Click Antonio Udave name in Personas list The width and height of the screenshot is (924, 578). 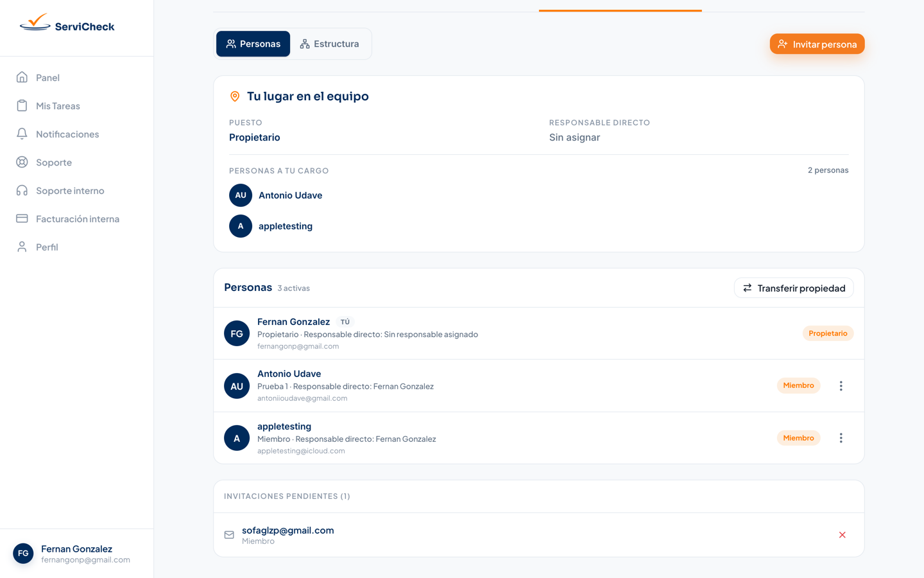289,374
